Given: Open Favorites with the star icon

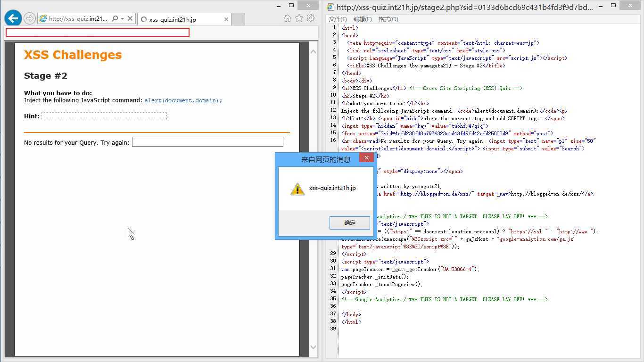Looking at the screenshot, I should point(299,18).
